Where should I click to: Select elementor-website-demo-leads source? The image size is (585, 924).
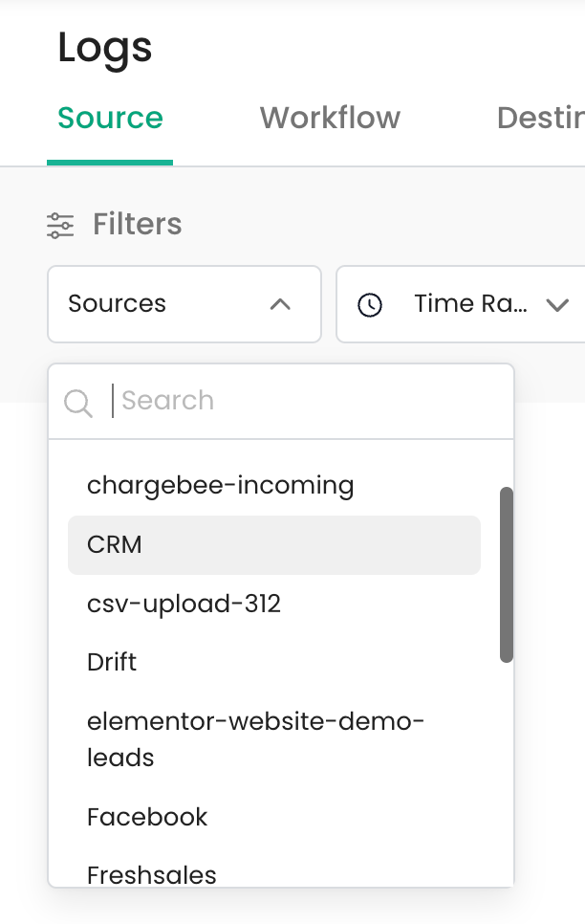(274, 739)
